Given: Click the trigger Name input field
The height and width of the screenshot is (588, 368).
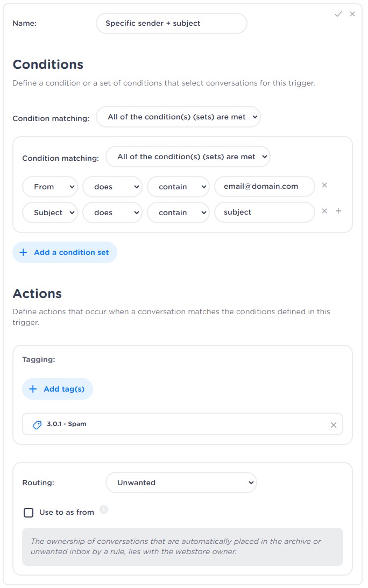Looking at the screenshot, I should 171,24.
